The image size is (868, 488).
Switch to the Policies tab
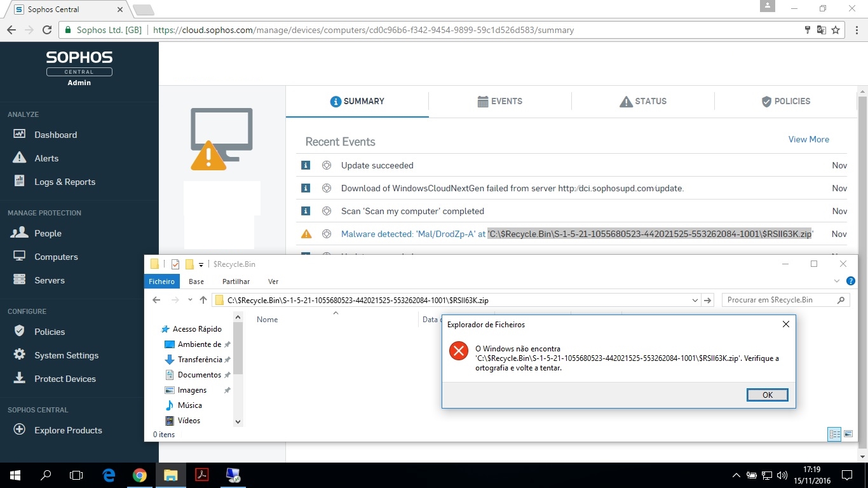(785, 101)
